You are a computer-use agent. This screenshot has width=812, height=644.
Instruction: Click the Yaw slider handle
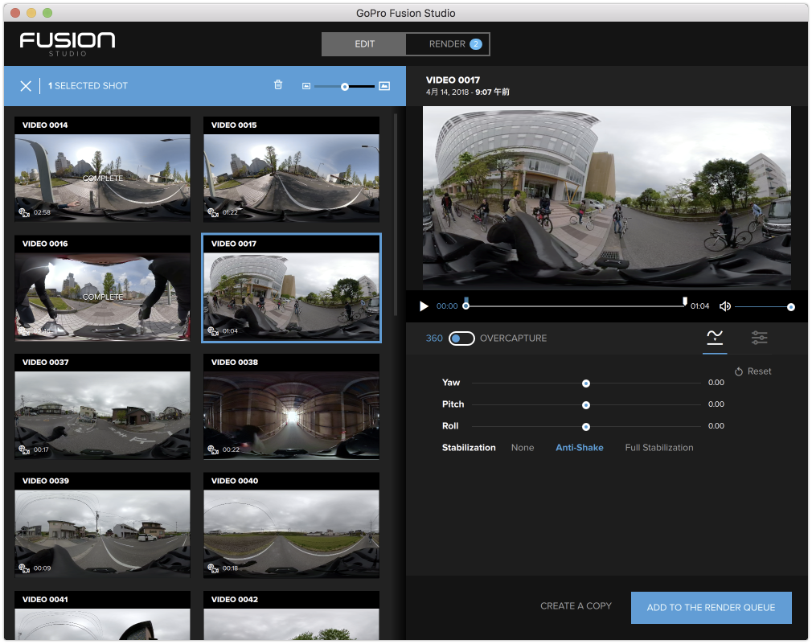pos(586,383)
